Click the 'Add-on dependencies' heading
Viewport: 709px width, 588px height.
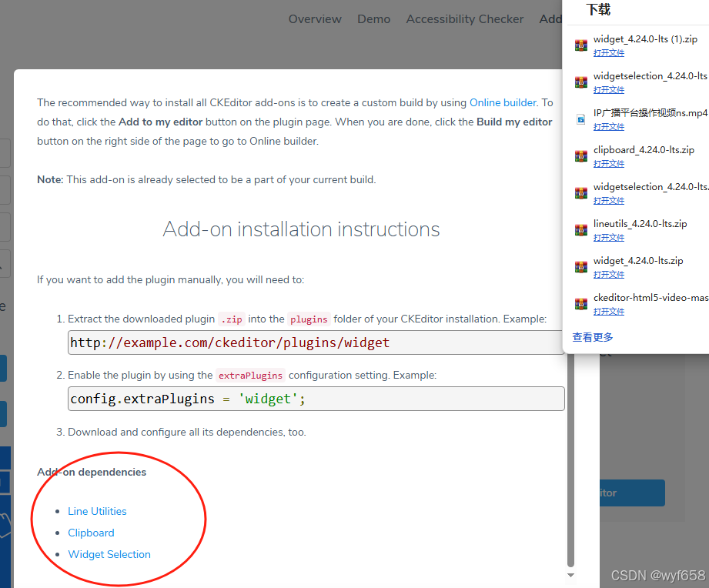tap(92, 472)
